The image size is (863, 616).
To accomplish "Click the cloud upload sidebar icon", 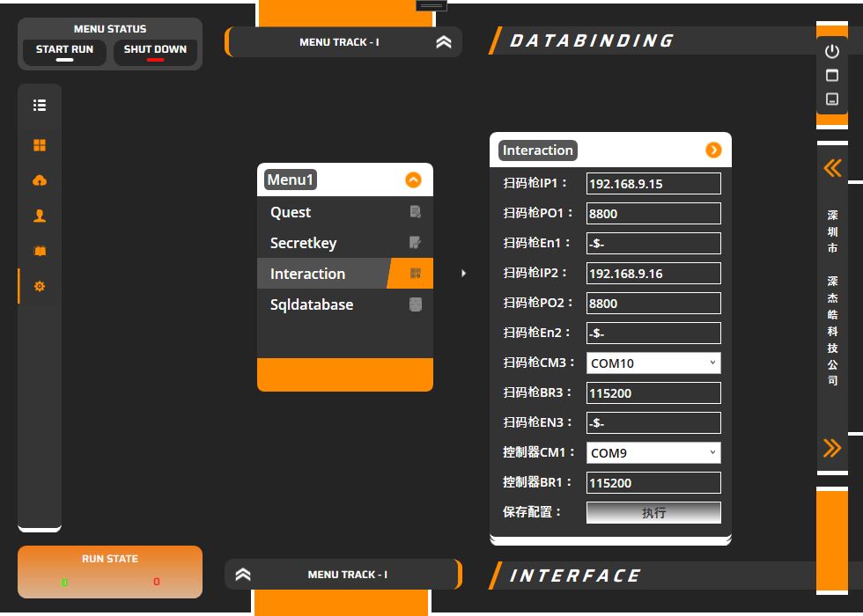I will pyautogui.click(x=40, y=180).
